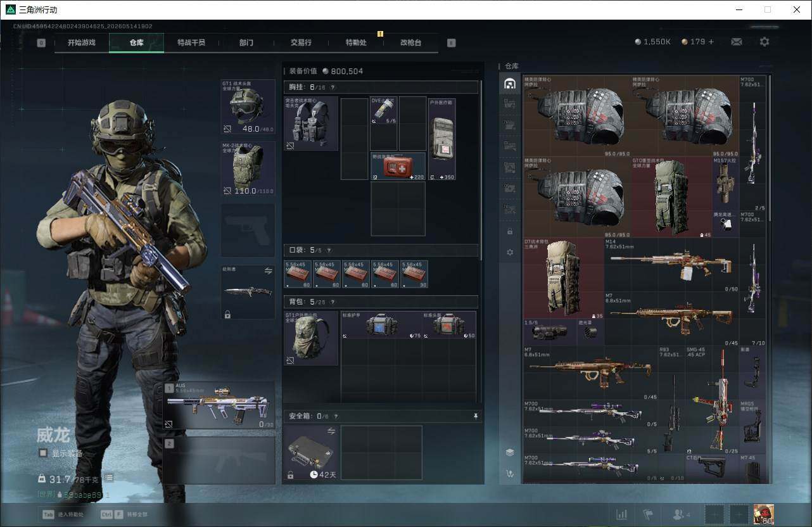The image size is (812, 527).
Task: Open the player avatar in bottom corner
Action: coord(763,514)
